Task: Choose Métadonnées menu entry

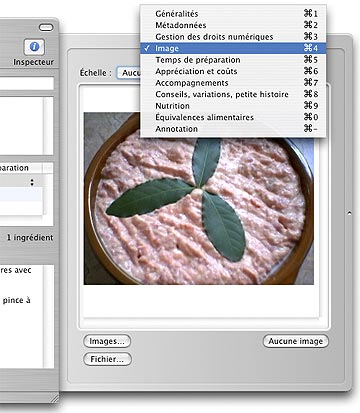Action: (233, 25)
